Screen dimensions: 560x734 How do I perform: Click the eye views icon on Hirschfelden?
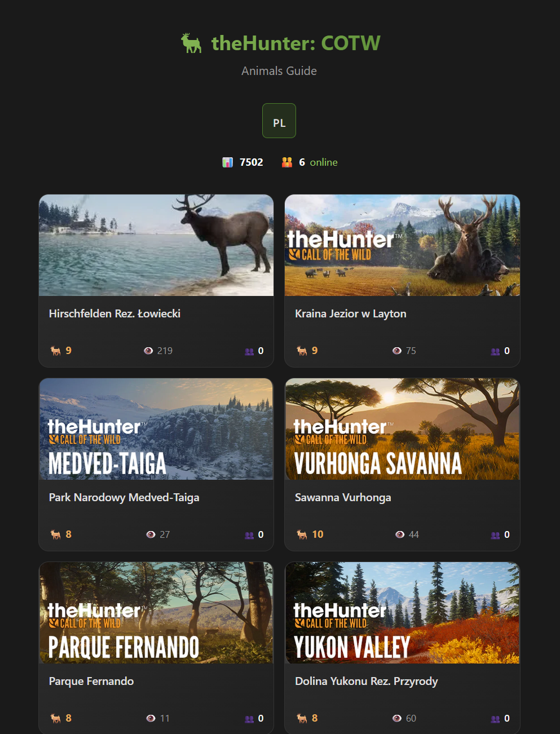coord(148,351)
